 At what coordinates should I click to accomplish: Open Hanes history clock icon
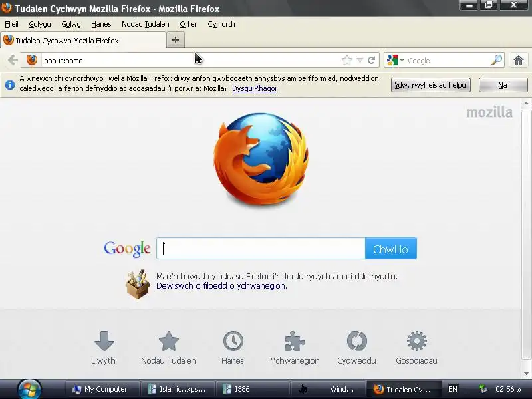pos(233,341)
